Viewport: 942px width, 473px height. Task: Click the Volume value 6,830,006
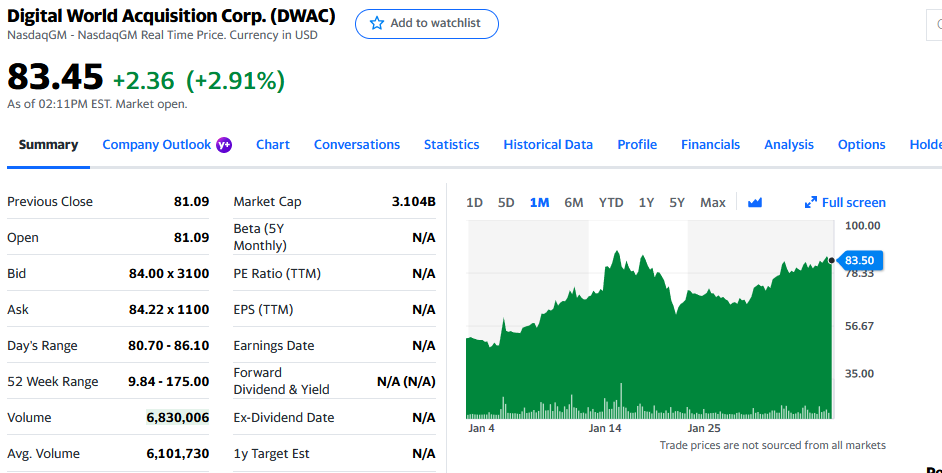click(178, 418)
